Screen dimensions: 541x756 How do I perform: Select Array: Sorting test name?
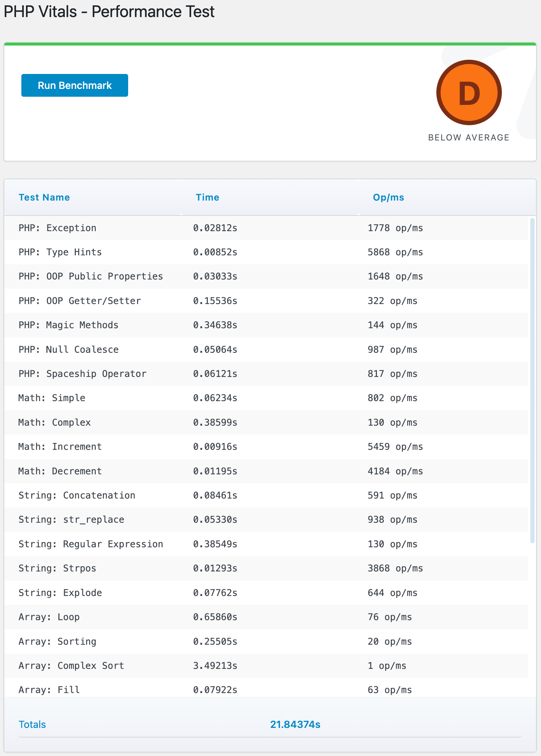pos(57,641)
